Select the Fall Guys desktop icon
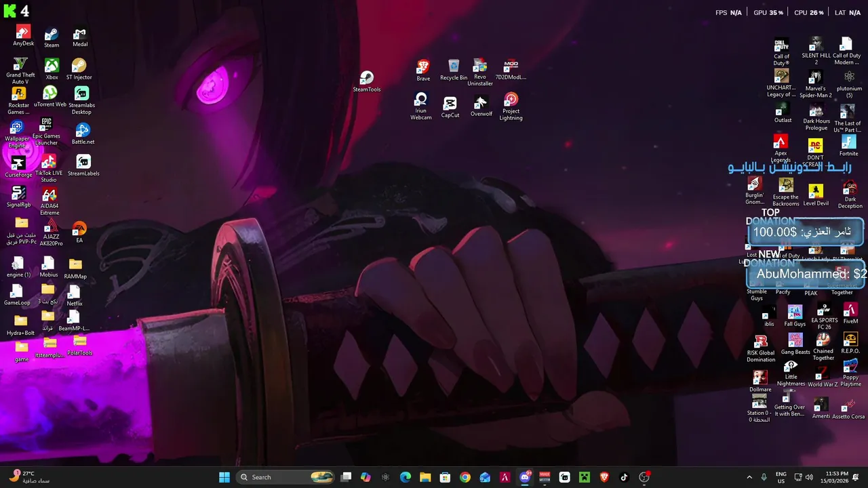Viewport: 868px width, 488px height. (x=795, y=316)
